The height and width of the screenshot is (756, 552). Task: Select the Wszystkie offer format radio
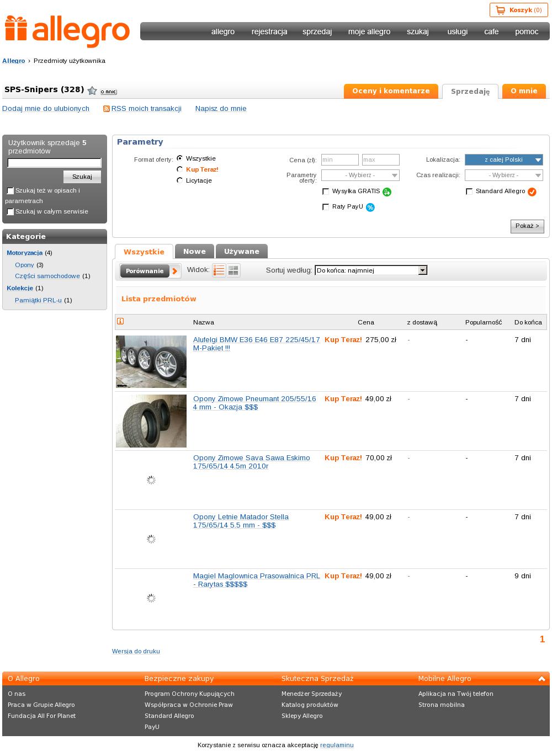pyautogui.click(x=179, y=158)
